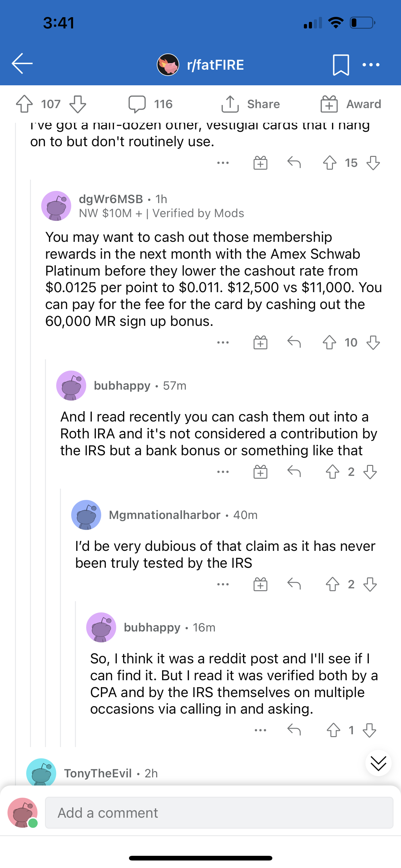
Task: Open bubhappy's user profile
Action: pos(122,386)
